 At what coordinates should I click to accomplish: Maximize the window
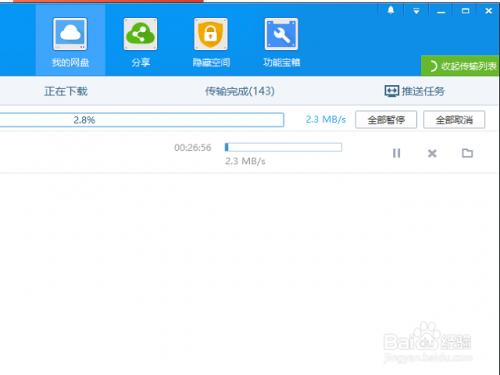[x=465, y=11]
